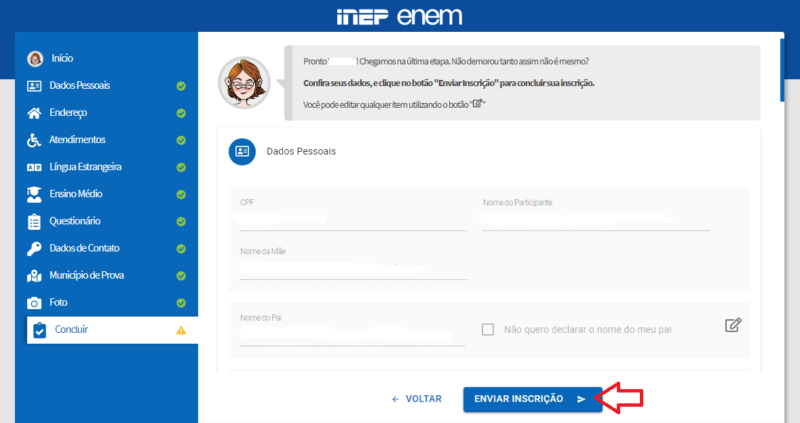This screenshot has width=800, height=423.
Task: Click the Questionário clipboard icon
Action: pos(35,221)
